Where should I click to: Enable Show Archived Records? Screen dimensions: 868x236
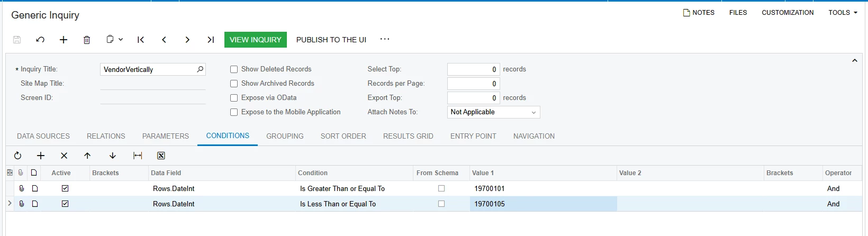tap(234, 84)
